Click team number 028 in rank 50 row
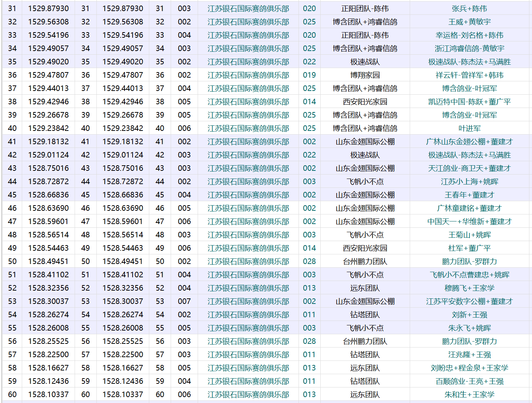Screen dimensions: 532x403 tap(309, 261)
